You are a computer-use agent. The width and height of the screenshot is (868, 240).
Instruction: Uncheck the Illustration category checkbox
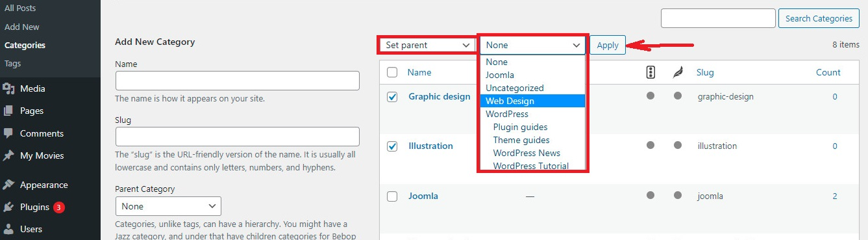pos(392,146)
